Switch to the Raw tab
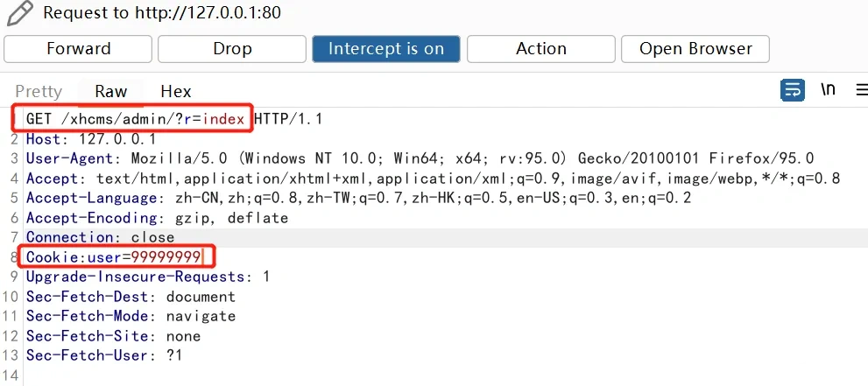Screen dimensions: 868x386 point(110,91)
